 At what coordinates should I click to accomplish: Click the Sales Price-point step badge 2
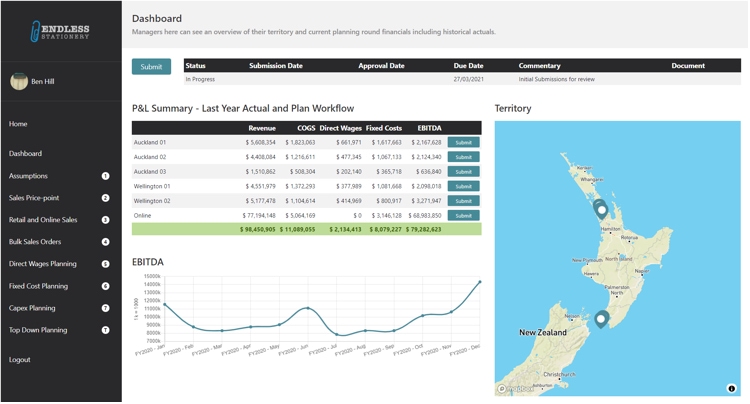pyautogui.click(x=105, y=198)
